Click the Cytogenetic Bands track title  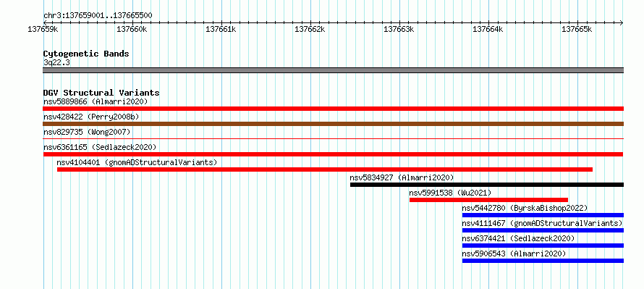click(86, 54)
